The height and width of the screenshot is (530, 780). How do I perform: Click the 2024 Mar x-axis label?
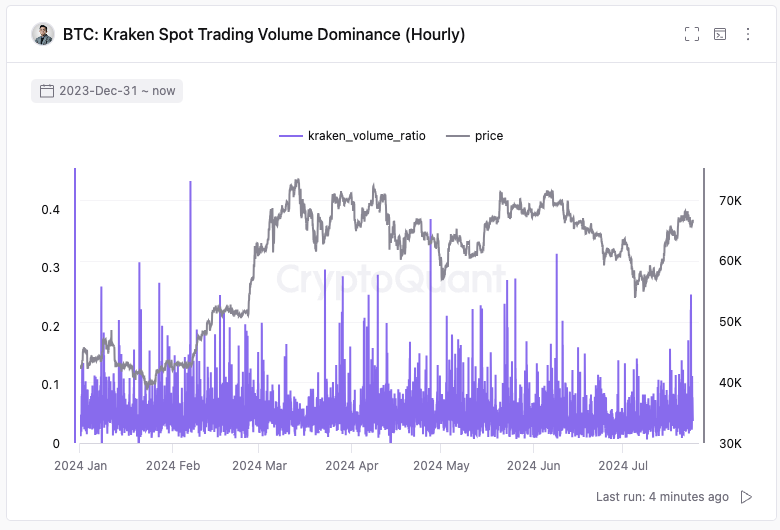[259, 465]
